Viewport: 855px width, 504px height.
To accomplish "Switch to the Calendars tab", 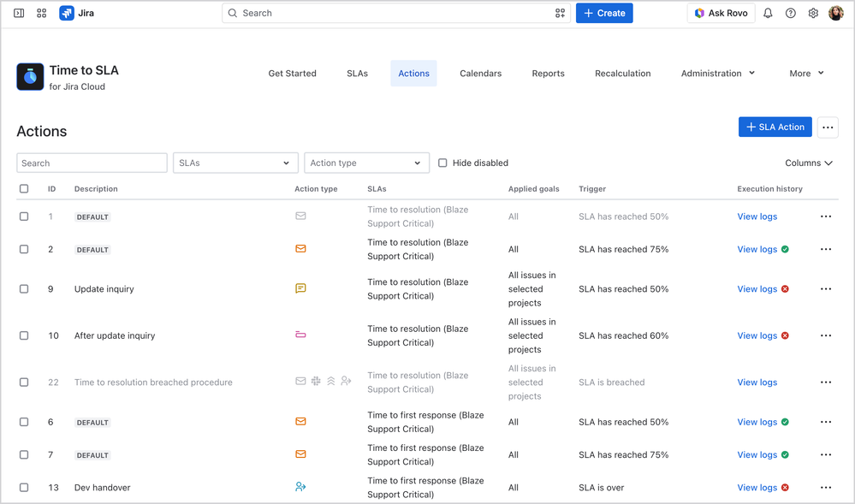I will pyautogui.click(x=480, y=74).
